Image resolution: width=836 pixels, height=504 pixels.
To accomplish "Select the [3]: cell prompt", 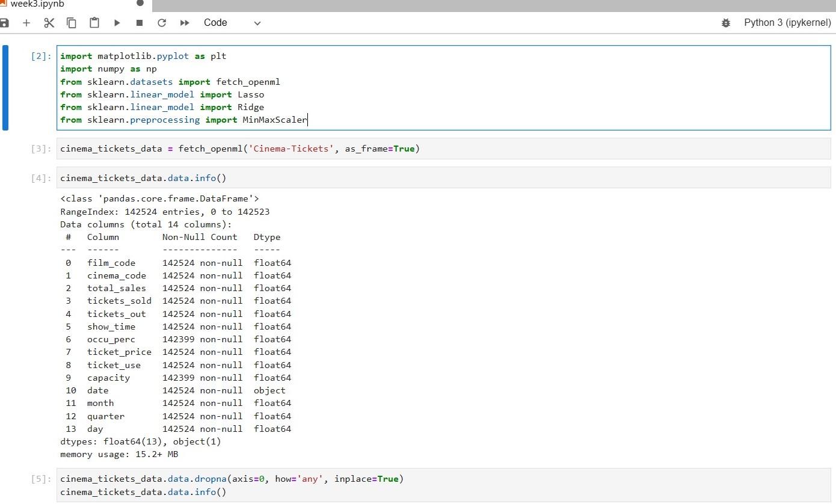I will pos(41,149).
